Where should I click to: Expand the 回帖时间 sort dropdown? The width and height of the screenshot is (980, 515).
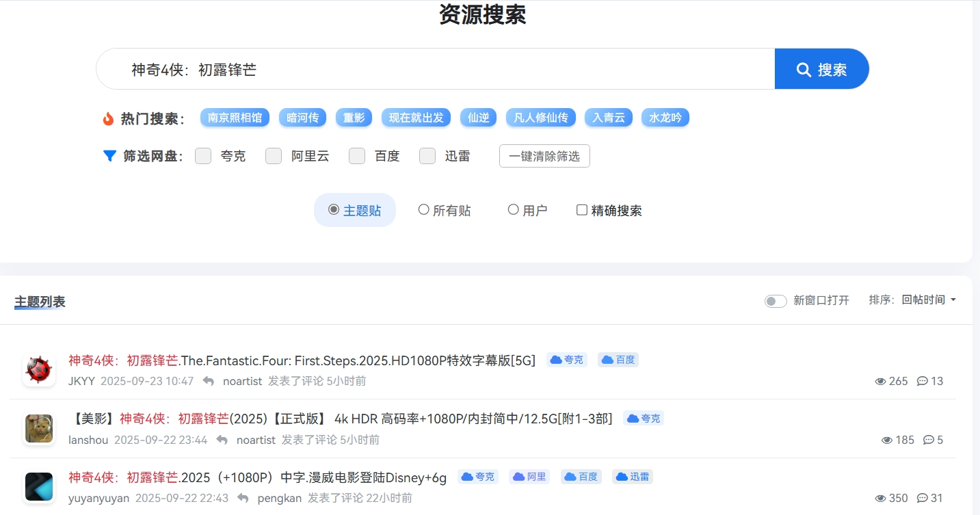pos(929,300)
